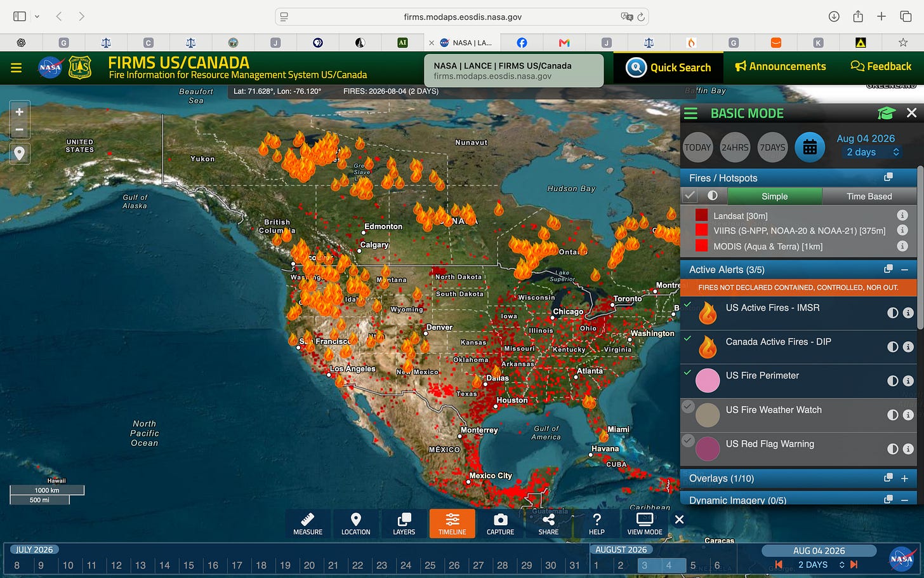This screenshot has height=578, width=924.
Task: Switch to the Time Based tab
Action: [869, 196]
